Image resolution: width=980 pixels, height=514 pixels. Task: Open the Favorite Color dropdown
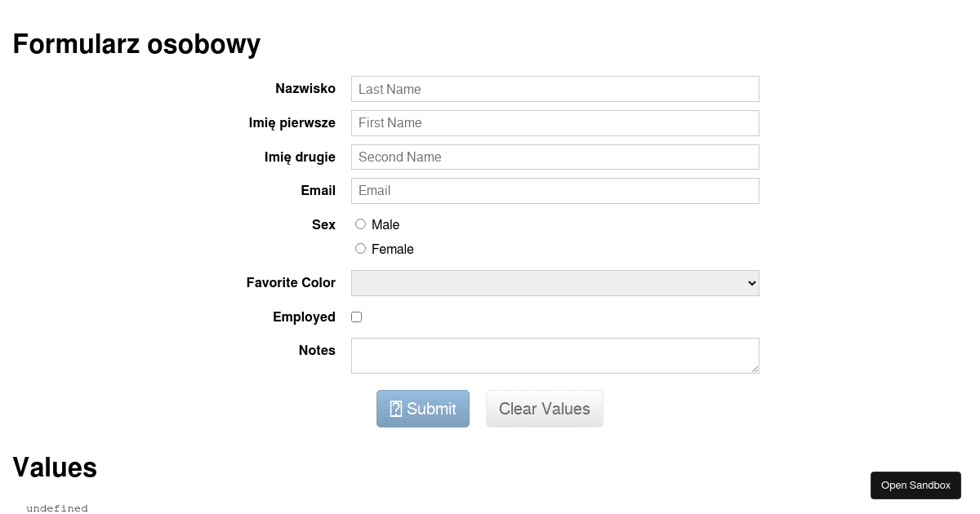(x=555, y=282)
